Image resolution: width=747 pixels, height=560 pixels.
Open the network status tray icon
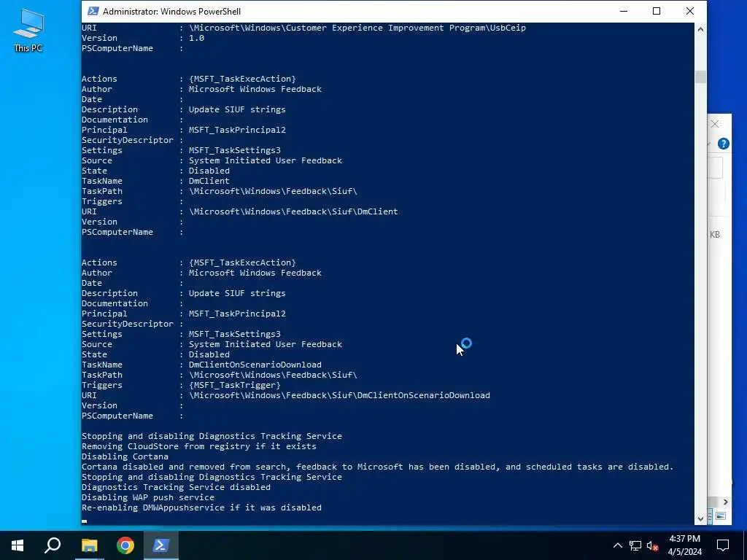635,545
